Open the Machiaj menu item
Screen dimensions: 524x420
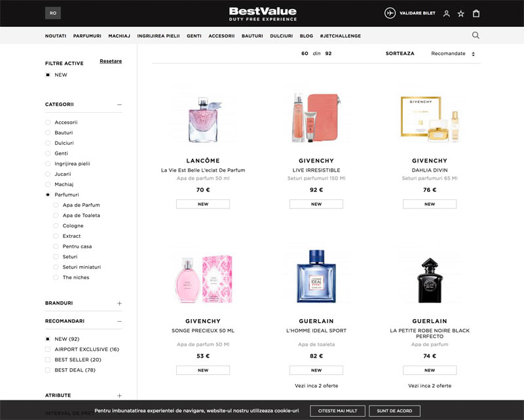pos(119,36)
